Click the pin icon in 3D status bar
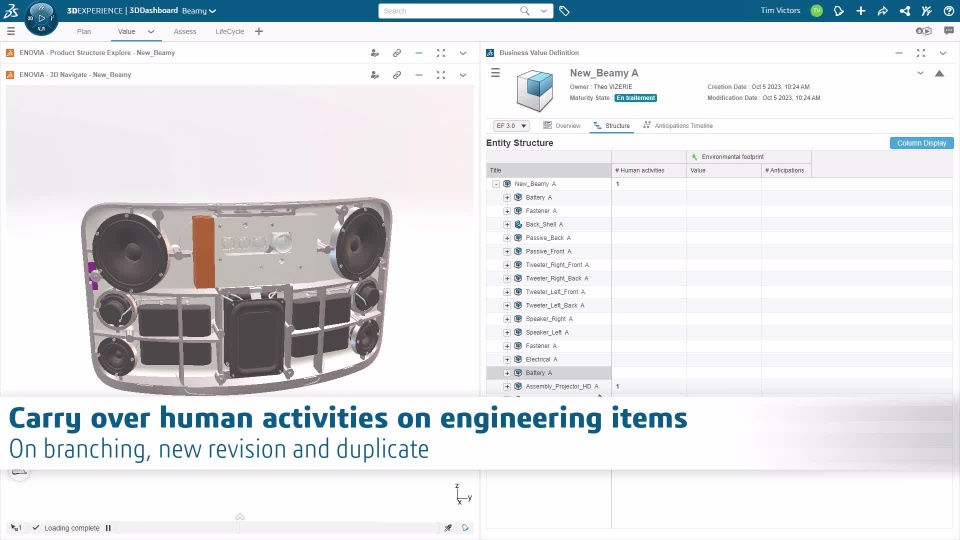Screen dimensions: 960x540 point(448,528)
